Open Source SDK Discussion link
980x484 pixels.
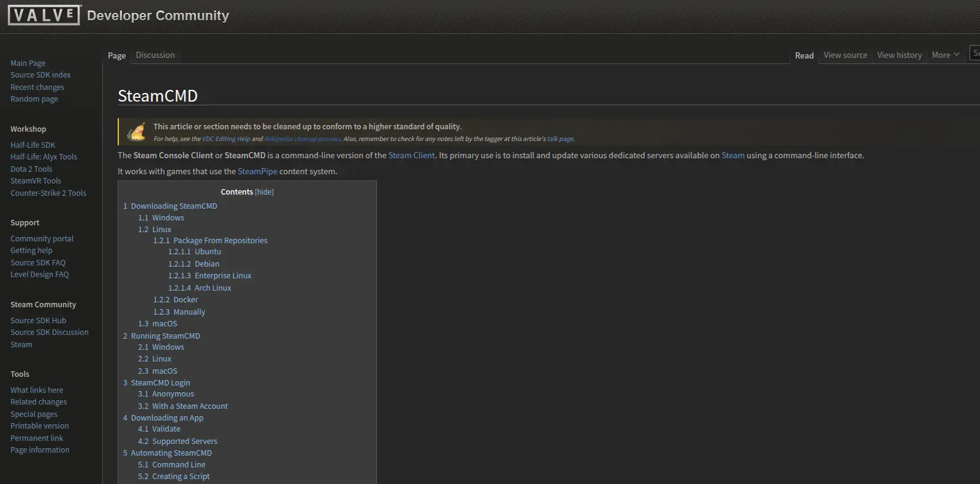[x=49, y=332]
